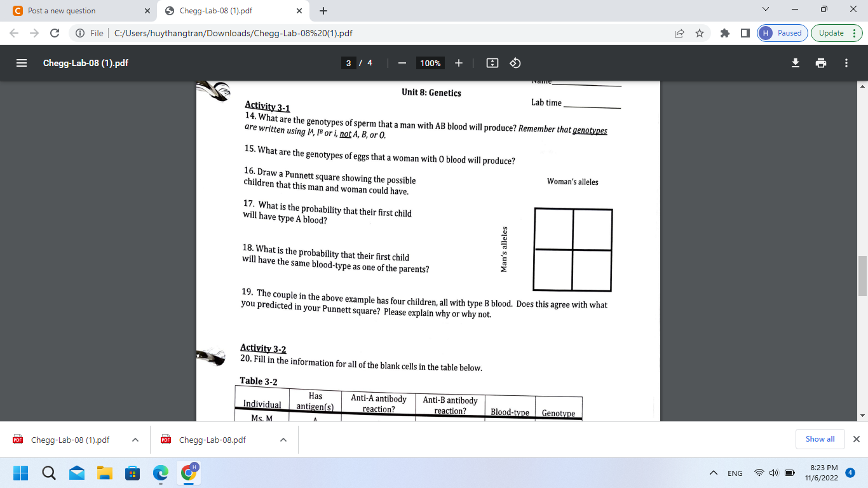Open the PDF viewer more actions menu

tap(846, 63)
